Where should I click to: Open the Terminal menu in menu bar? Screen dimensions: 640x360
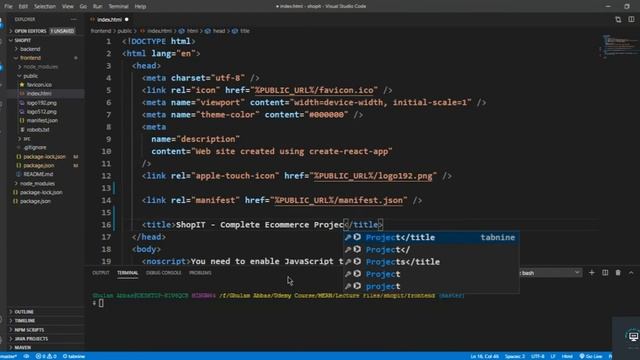tap(118, 7)
